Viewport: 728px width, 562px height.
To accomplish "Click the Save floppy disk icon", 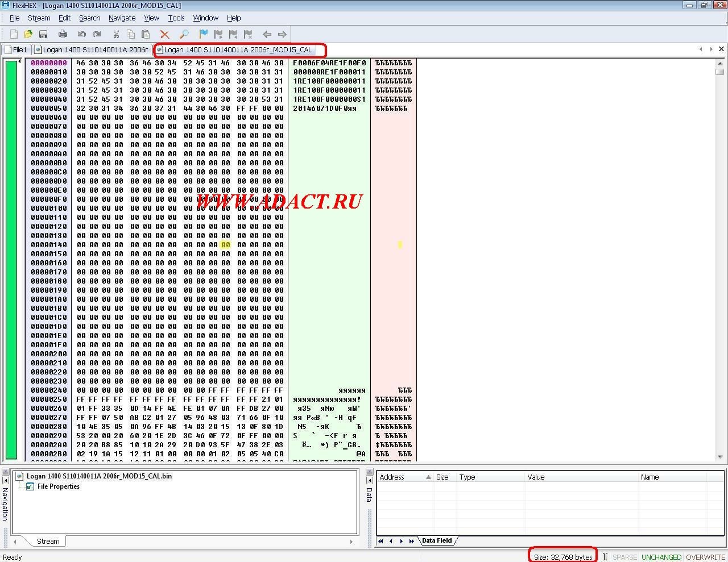I will (x=43, y=34).
